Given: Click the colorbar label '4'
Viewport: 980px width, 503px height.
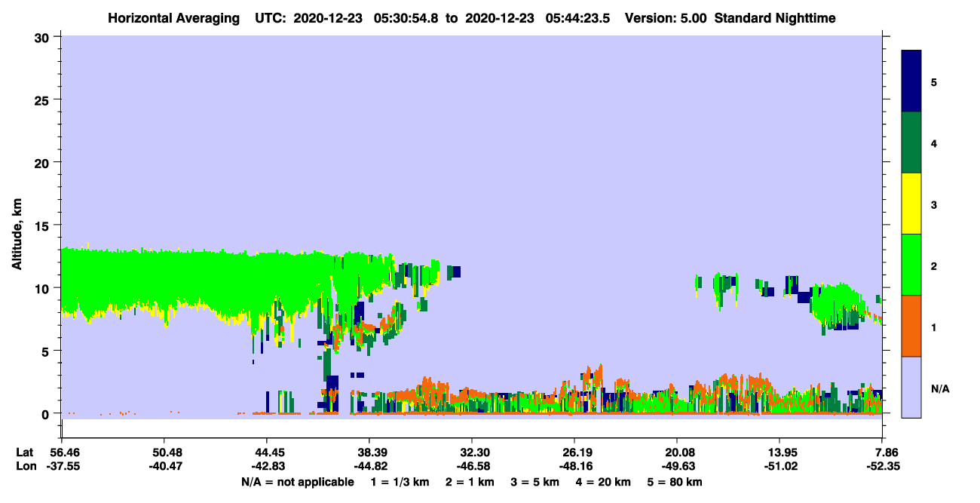Looking at the screenshot, I should [x=934, y=143].
